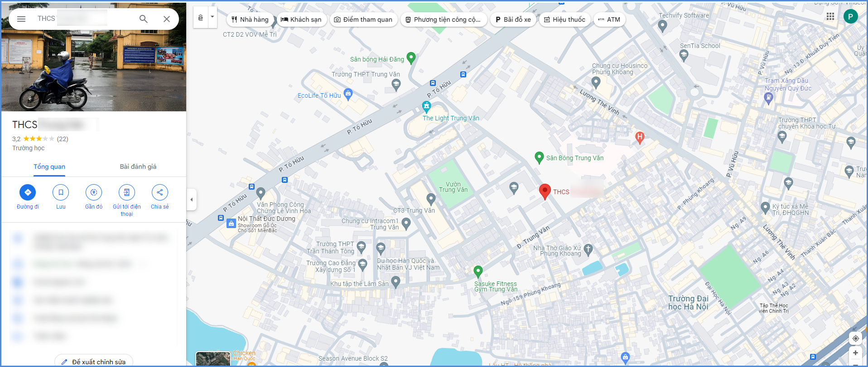Click the red THCS map pin
Image resolution: width=868 pixels, height=367 pixels.
click(545, 192)
